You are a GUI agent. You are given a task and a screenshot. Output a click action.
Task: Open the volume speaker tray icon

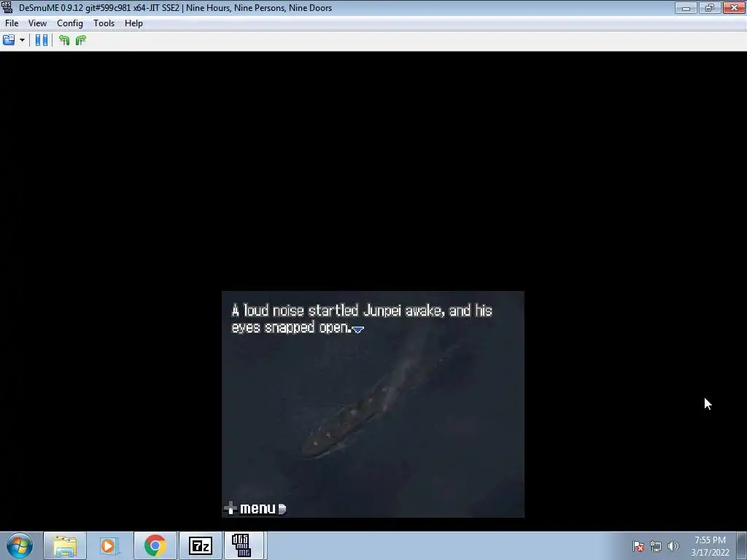(x=673, y=546)
